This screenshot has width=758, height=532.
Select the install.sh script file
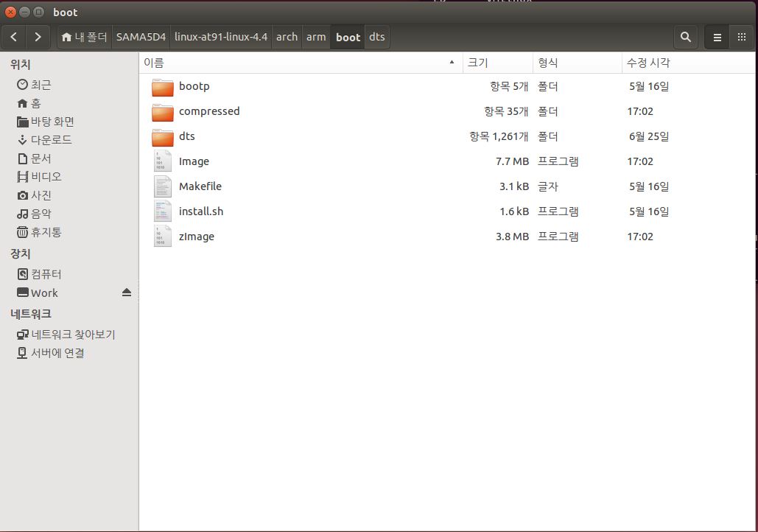click(x=200, y=211)
